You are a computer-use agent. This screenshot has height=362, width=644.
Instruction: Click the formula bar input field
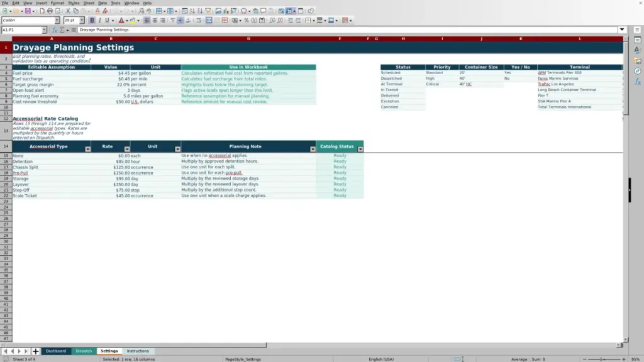347,30
